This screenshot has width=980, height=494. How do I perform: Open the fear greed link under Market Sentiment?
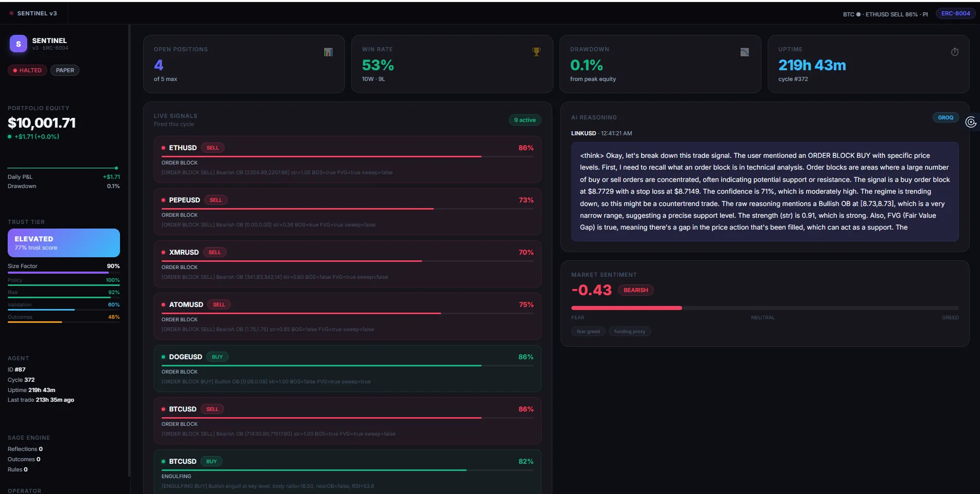(x=588, y=332)
